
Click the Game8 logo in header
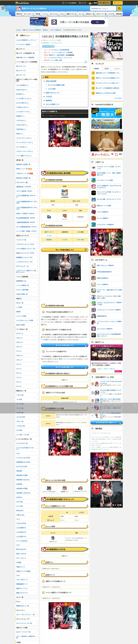[x=22, y=3]
